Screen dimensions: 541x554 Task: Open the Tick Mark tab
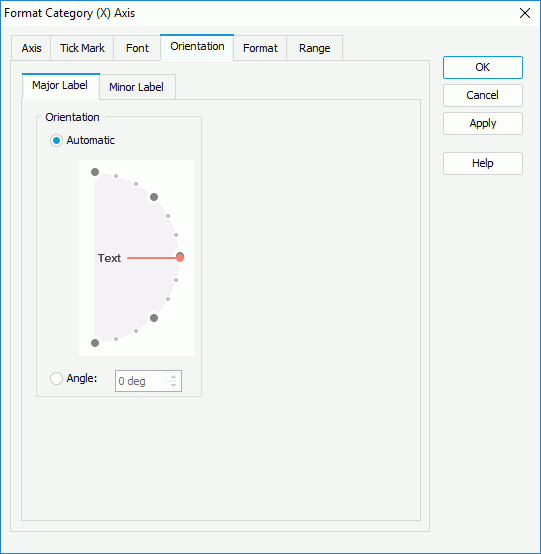click(x=82, y=48)
